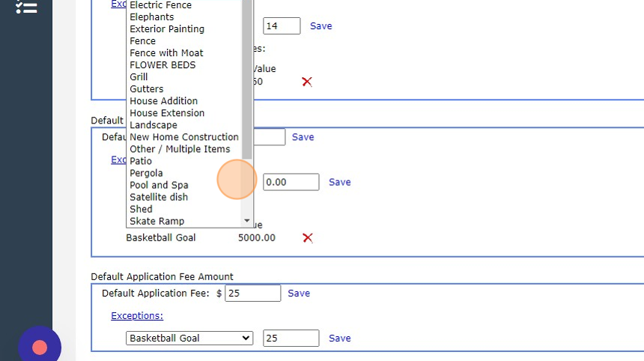Screen dimensions: 644x361
Task: Click the 5000.00 exception value
Action: [x=257, y=237]
